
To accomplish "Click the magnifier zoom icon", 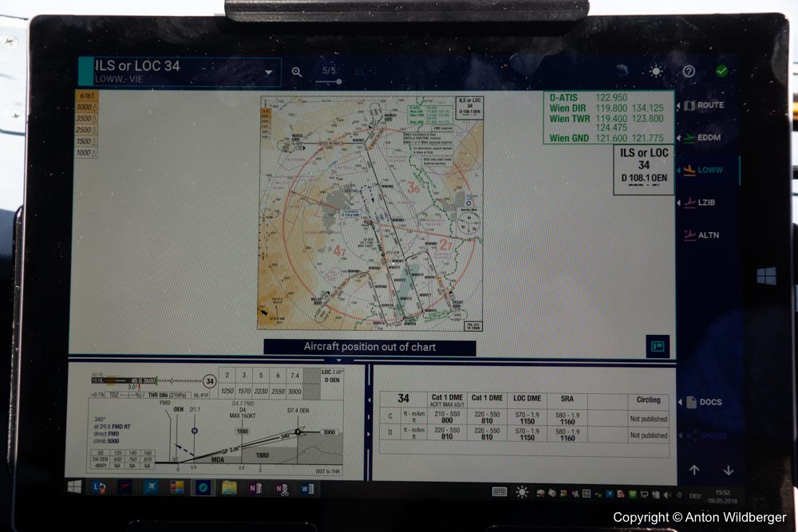I will [297, 73].
